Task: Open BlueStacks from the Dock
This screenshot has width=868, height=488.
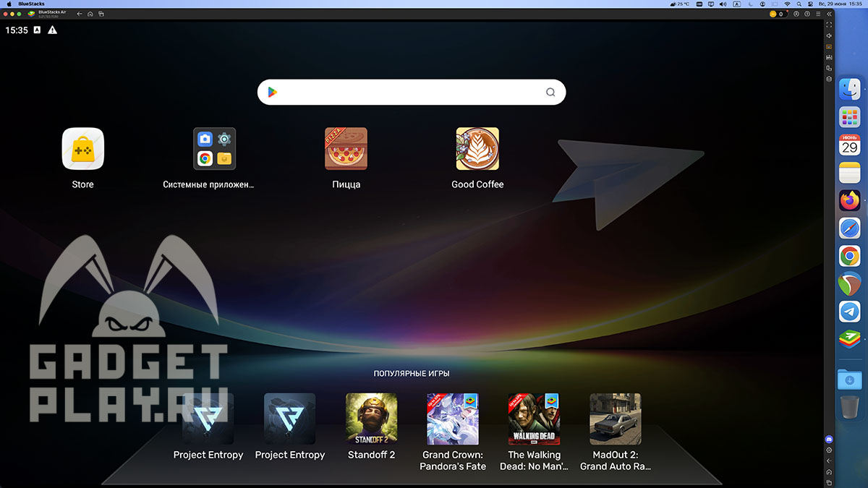Action: point(849,339)
